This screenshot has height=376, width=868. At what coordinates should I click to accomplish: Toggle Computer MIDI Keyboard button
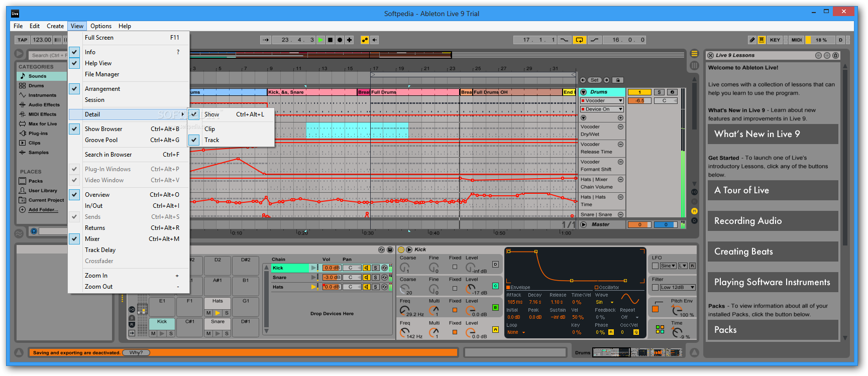(762, 40)
